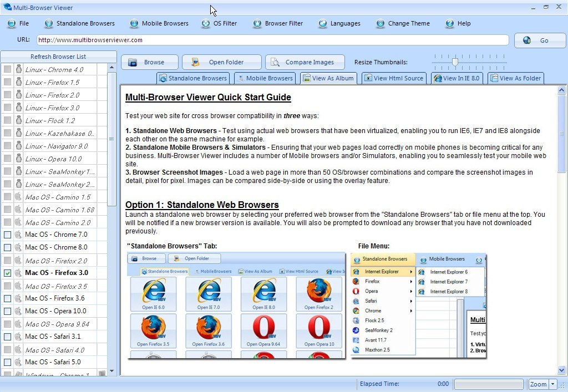Expand Chrome submenu arrow in guide image
Image resolution: width=568 pixels, height=392 pixels.
(x=411, y=310)
